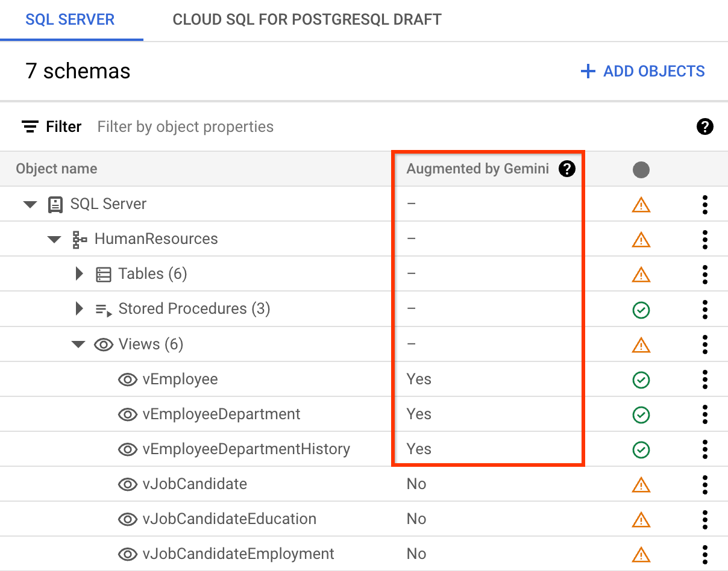Click the eye icon next to vEmployee

[128, 379]
